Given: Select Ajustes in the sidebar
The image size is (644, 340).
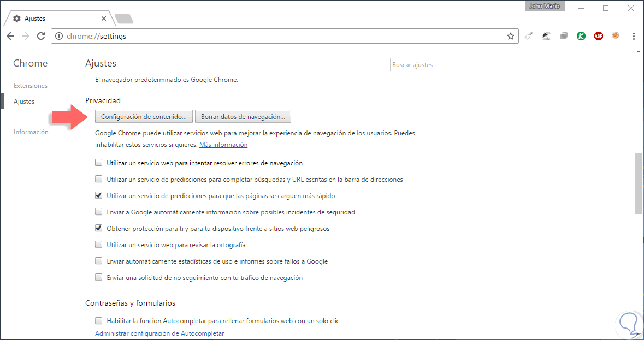Looking at the screenshot, I should tap(24, 102).
